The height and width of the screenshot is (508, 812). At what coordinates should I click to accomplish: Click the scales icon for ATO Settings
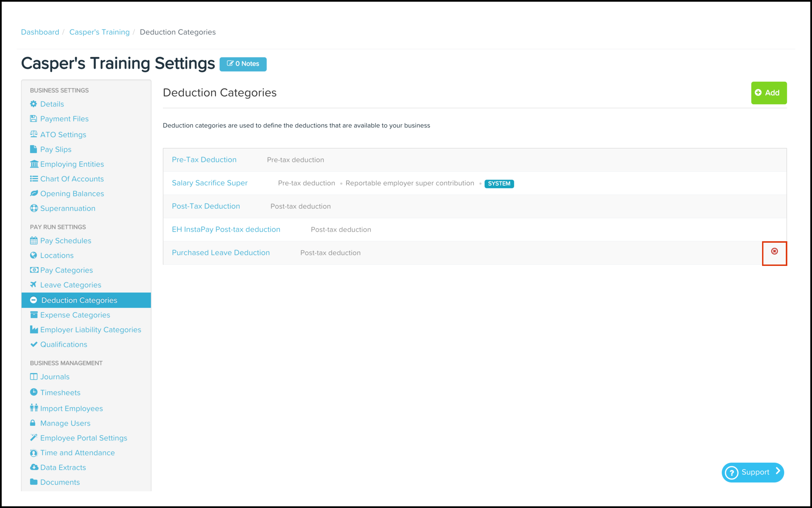pyautogui.click(x=34, y=134)
